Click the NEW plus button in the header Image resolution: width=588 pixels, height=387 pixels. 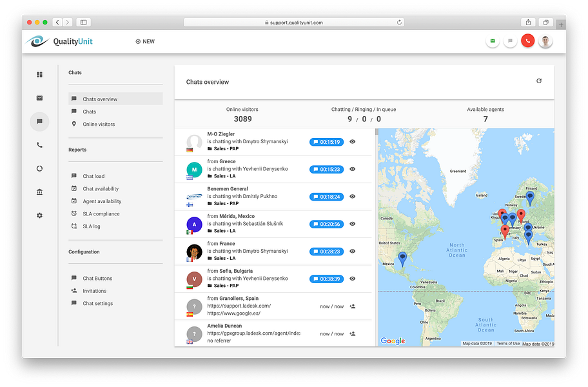click(144, 41)
